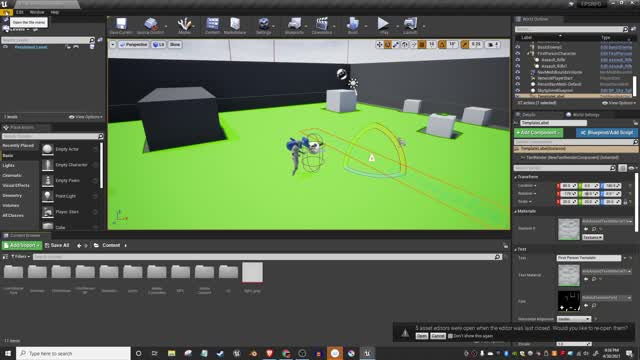Toggle world/local coordinate system icon
This screenshot has width=640, height=360.
(404, 44)
